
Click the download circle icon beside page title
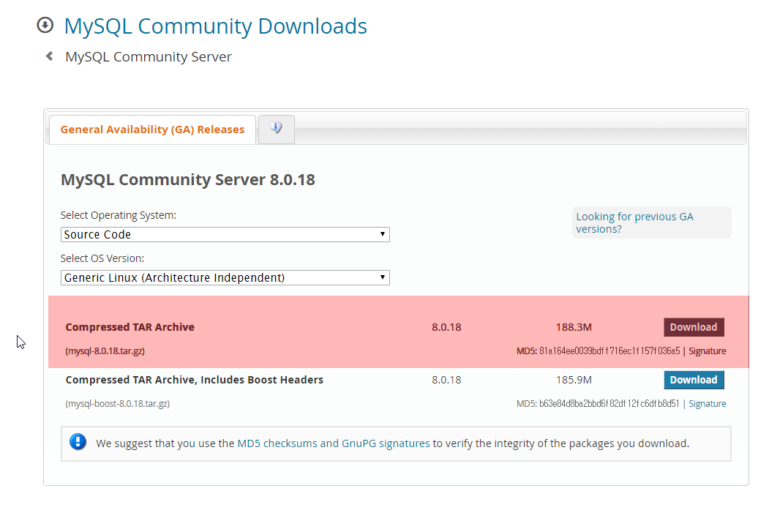(x=45, y=25)
